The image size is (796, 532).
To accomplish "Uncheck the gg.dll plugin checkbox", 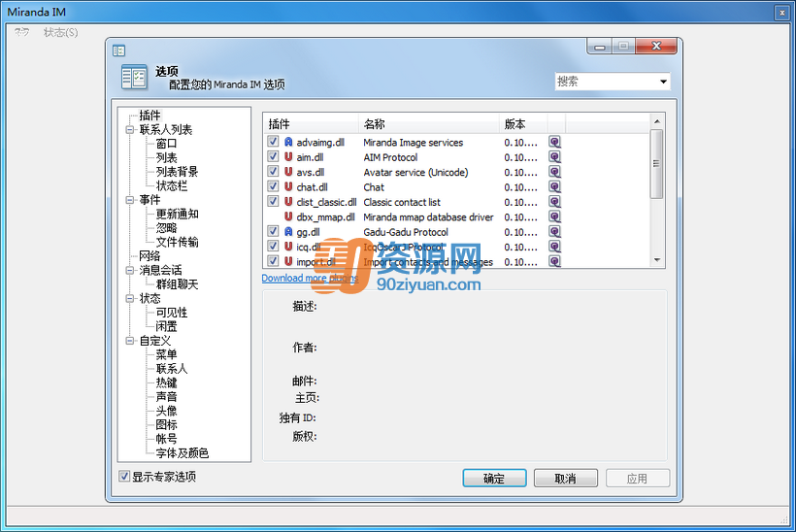I will click(273, 231).
